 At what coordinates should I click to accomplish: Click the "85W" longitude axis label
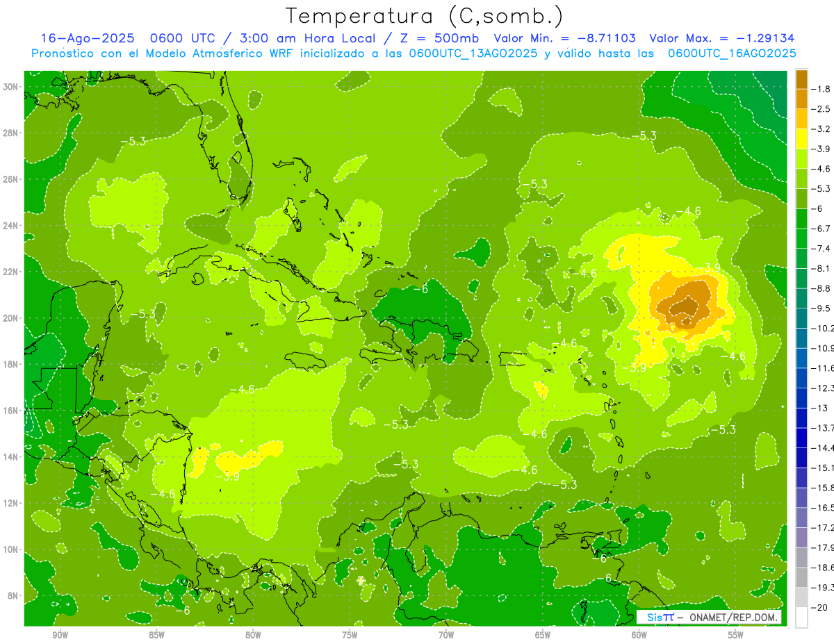(x=156, y=635)
